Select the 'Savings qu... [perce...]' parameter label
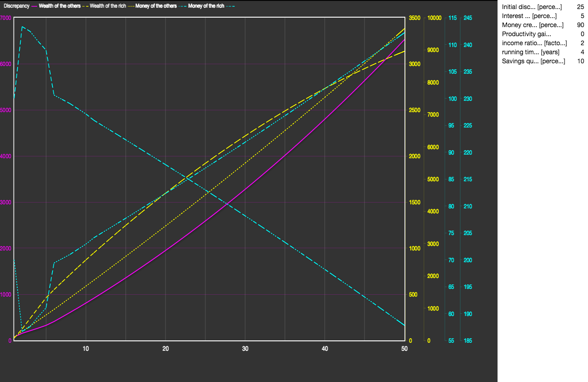 pos(533,61)
